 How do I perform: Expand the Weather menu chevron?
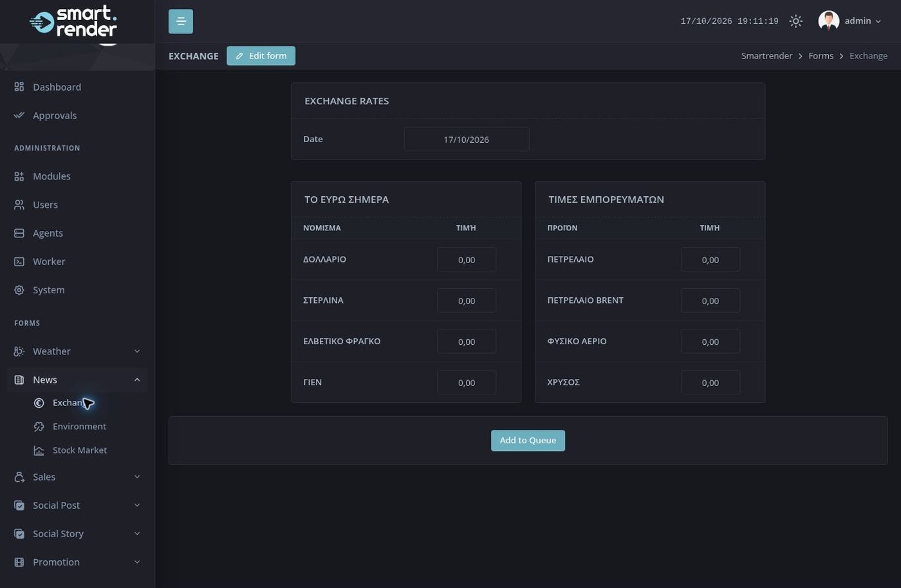pos(137,351)
